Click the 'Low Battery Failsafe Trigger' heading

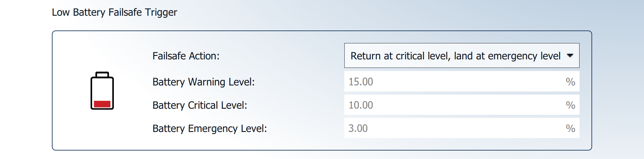tap(114, 12)
